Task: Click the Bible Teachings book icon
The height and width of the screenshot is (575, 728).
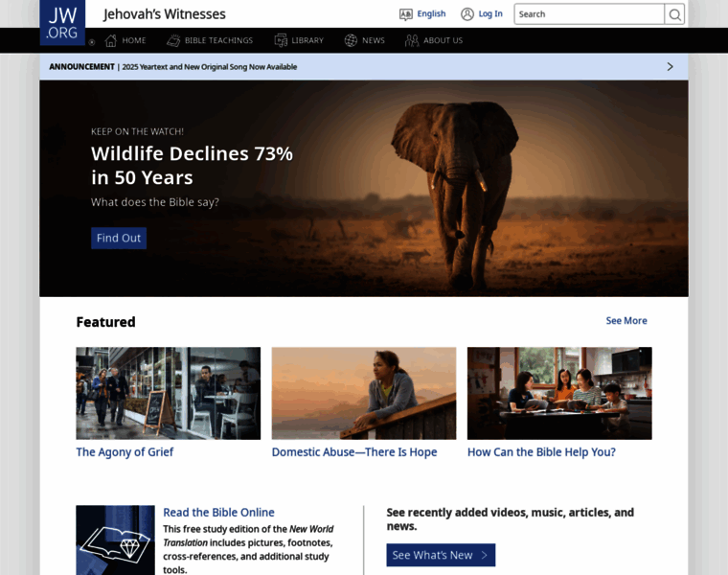Action: 173,40
